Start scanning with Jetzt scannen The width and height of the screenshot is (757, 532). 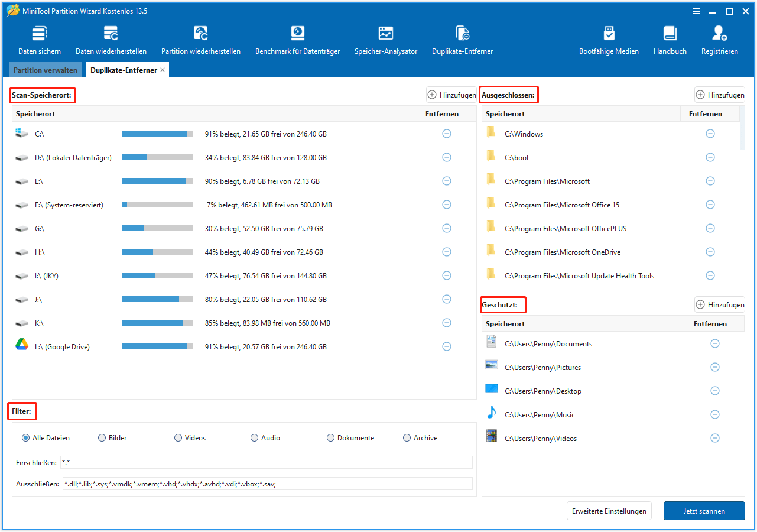[704, 511]
